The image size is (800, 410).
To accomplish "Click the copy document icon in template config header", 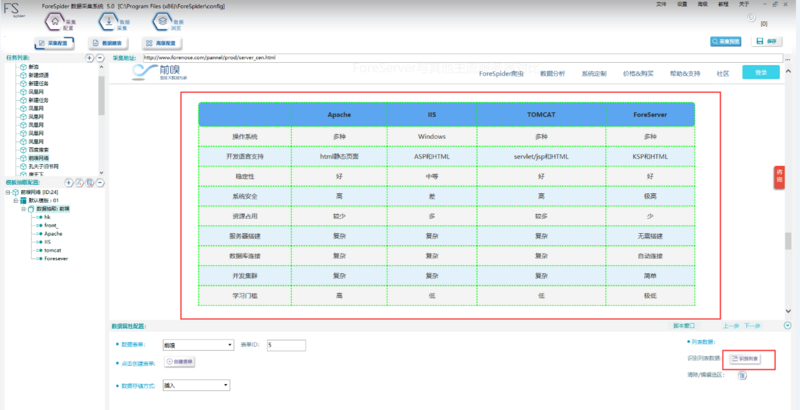I will pos(90,183).
